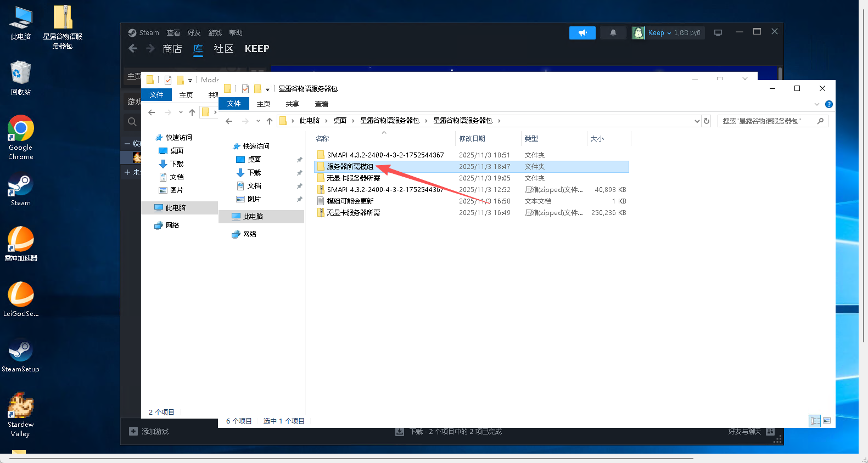Open the Explorer help question mark icon
Image resolution: width=868 pixels, height=463 pixels.
[828, 104]
